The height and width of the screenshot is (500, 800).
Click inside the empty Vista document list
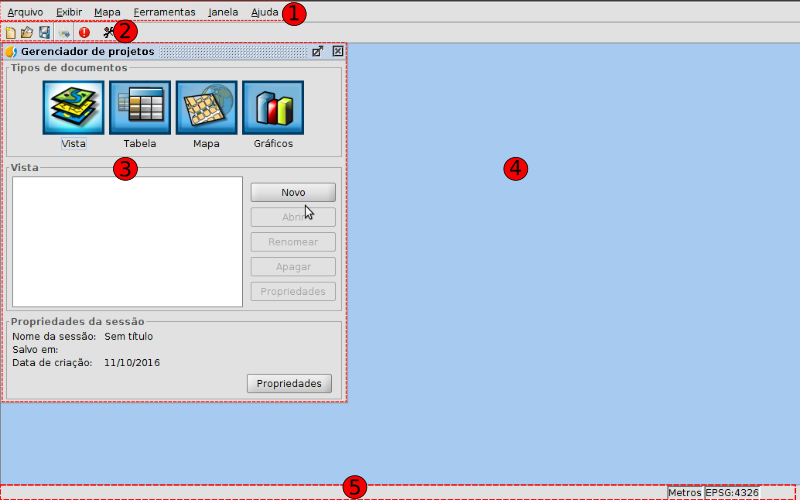click(127, 241)
